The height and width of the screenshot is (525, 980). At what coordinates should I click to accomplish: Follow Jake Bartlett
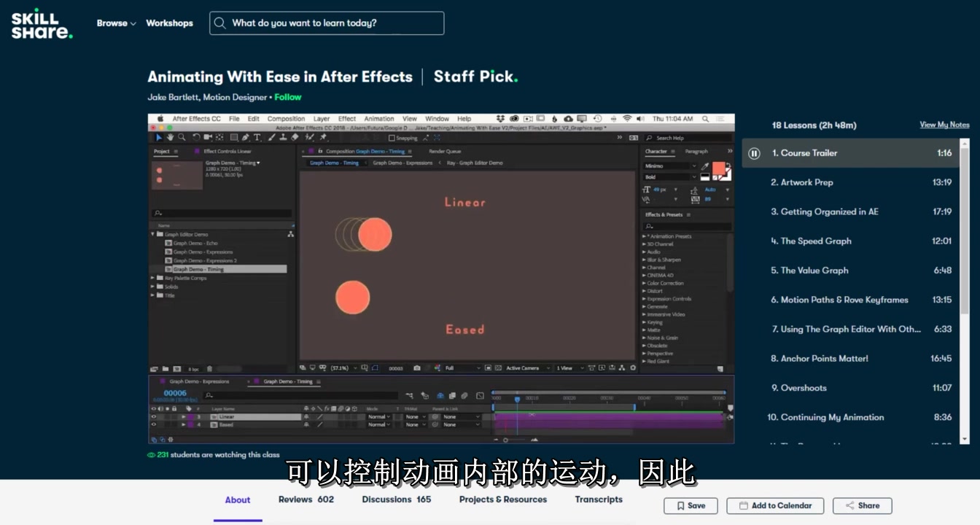click(288, 97)
